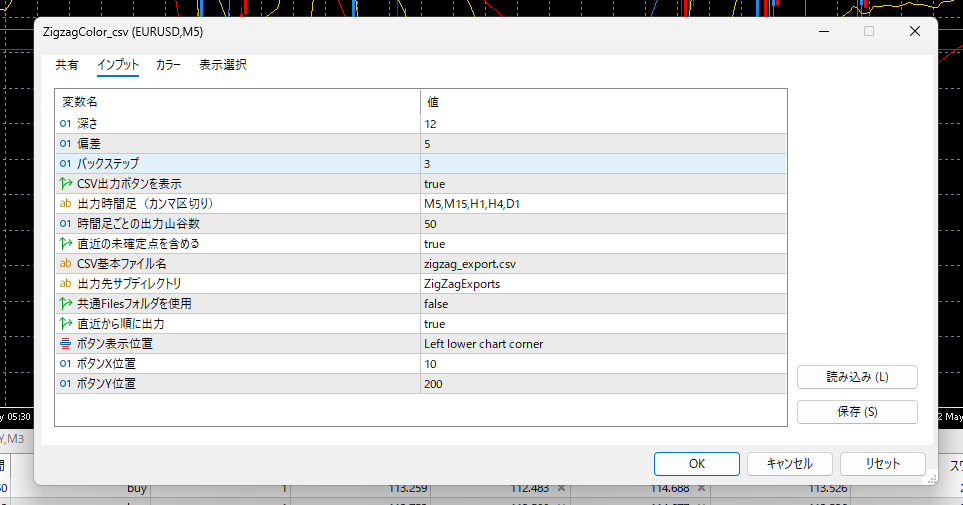The image size is (963, 505).
Task: Click the string icon beside 出力時間足
Action: pos(66,203)
